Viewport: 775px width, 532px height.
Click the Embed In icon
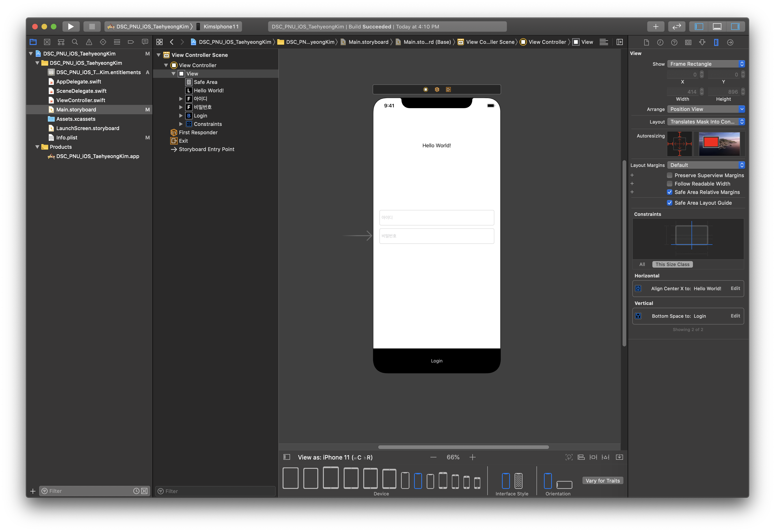point(619,457)
